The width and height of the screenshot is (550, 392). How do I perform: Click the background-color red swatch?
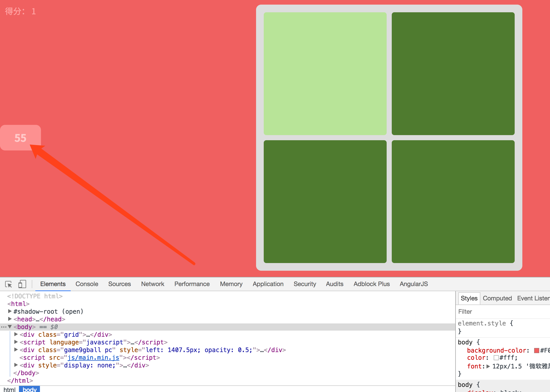[x=536, y=351]
